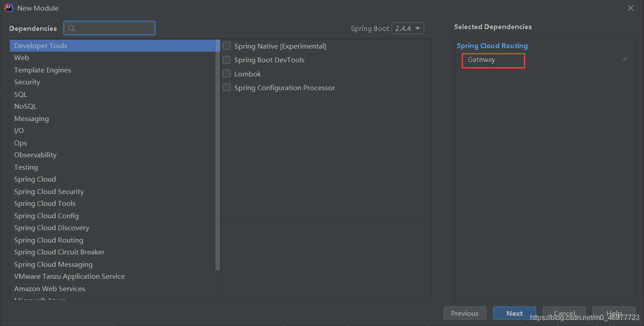Screen dimensions: 644x326
Task: Click the IntelliJ IDEA logo in title bar
Action: coord(8,8)
